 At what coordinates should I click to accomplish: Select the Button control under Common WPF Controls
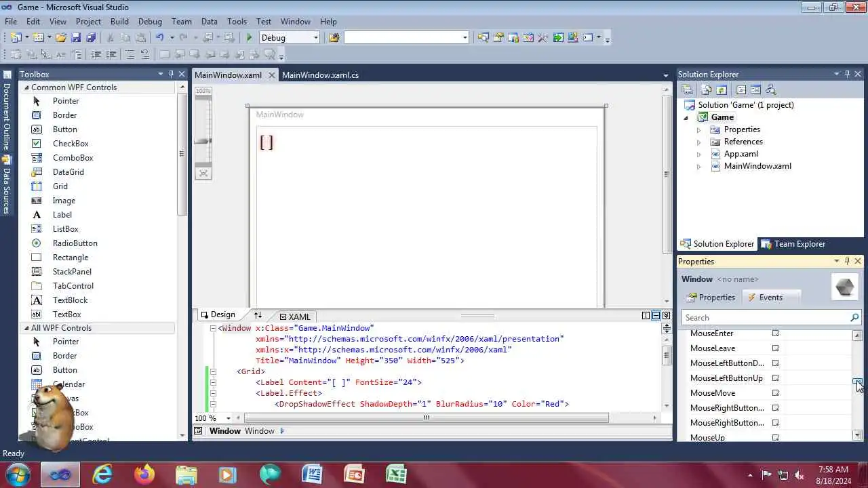point(65,129)
